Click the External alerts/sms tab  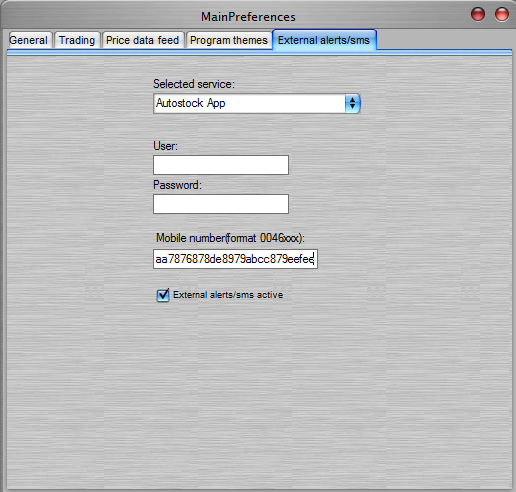[x=324, y=40]
